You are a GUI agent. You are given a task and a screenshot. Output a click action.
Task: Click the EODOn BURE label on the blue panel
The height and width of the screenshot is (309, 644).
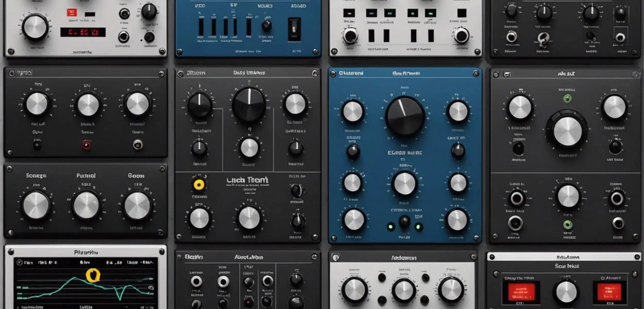(405, 153)
